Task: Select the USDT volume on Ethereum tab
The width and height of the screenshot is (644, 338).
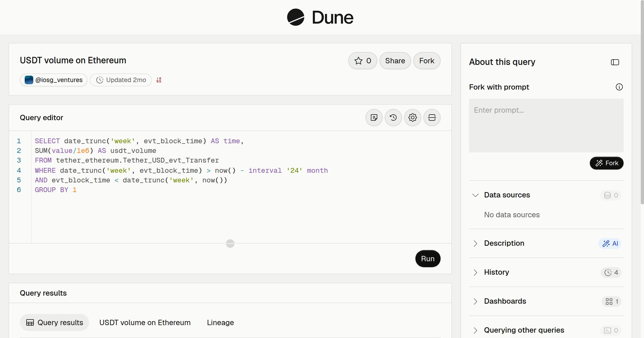Action: click(x=145, y=322)
